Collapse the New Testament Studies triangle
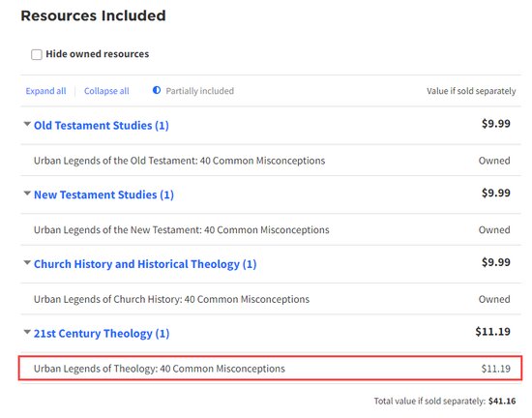The height and width of the screenshot is (418, 532). (27, 194)
